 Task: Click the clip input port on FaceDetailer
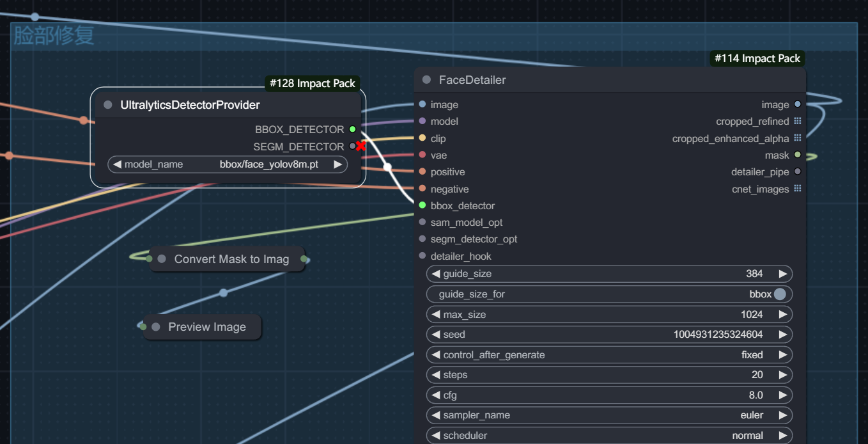[422, 138]
